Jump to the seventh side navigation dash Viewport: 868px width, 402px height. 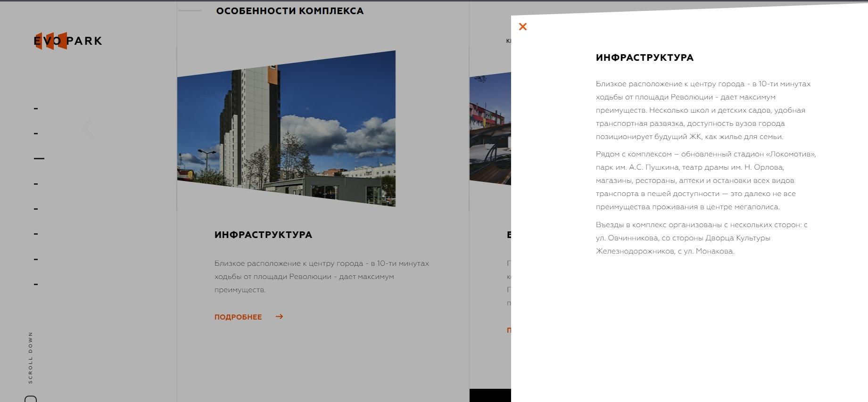[36, 259]
